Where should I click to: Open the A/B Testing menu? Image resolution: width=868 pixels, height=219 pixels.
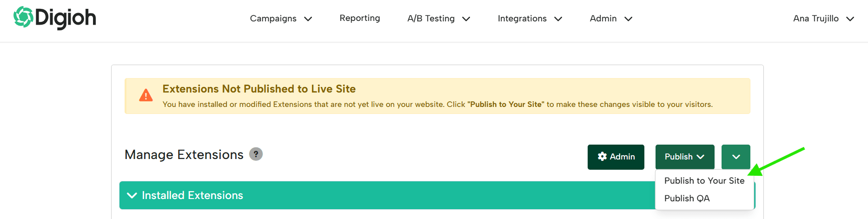click(439, 19)
